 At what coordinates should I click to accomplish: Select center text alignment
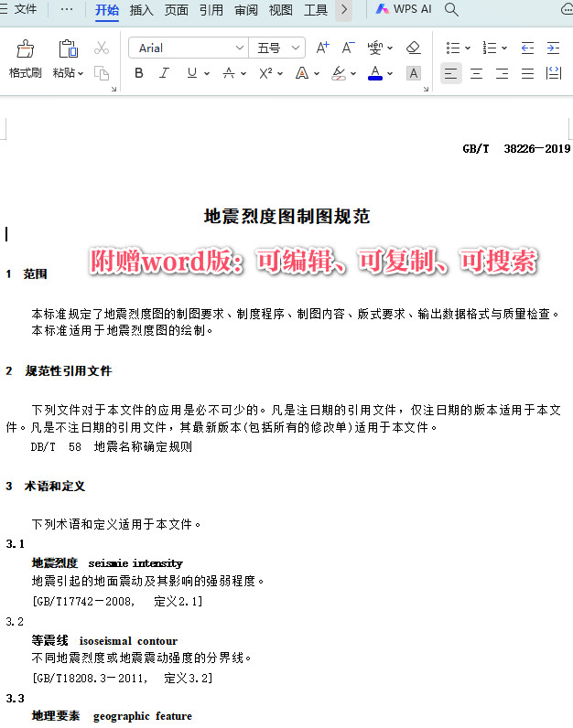[x=476, y=73]
